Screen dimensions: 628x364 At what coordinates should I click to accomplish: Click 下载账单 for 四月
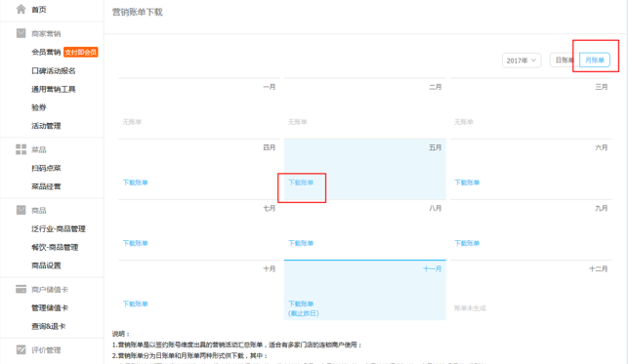click(136, 182)
